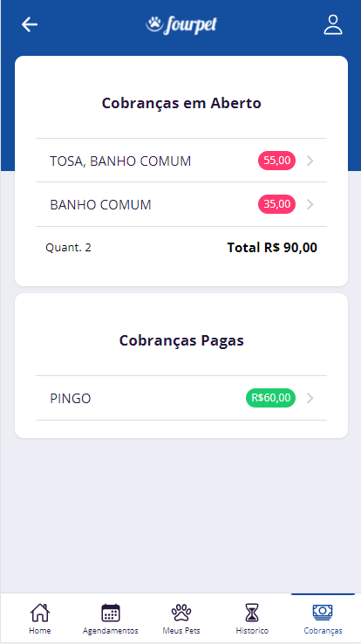This screenshot has height=644, width=361.
Task: Open the Agendamentos calendar icon
Action: point(111,613)
